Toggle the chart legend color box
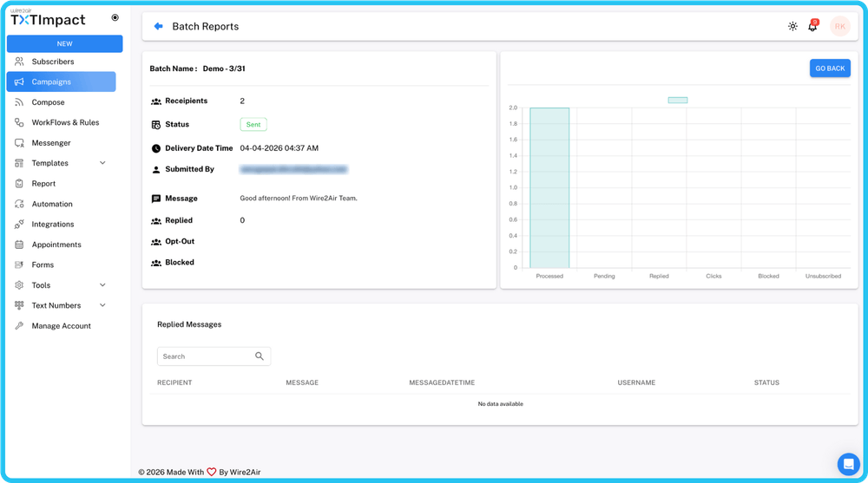The height and width of the screenshot is (483, 868). click(x=678, y=100)
